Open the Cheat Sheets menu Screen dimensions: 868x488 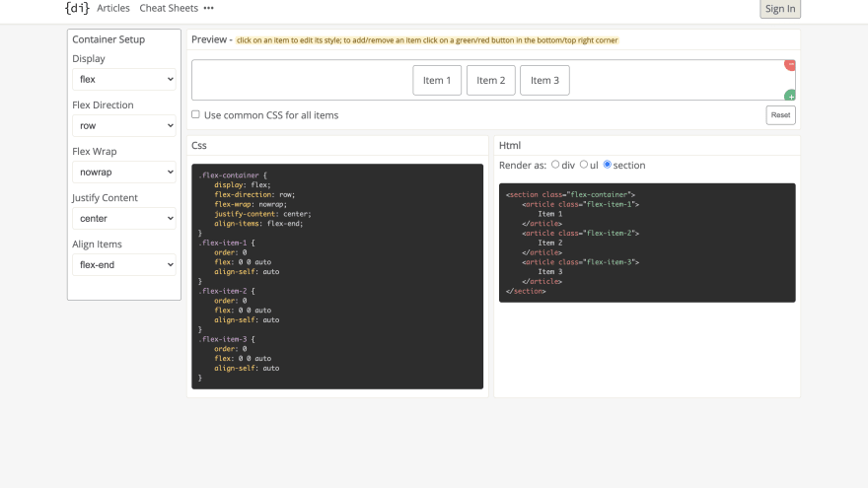coord(169,8)
